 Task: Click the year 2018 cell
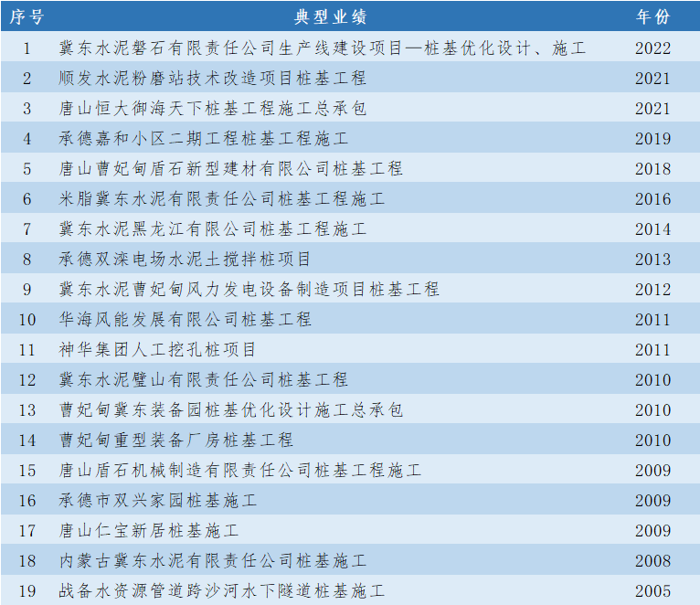tap(652, 169)
